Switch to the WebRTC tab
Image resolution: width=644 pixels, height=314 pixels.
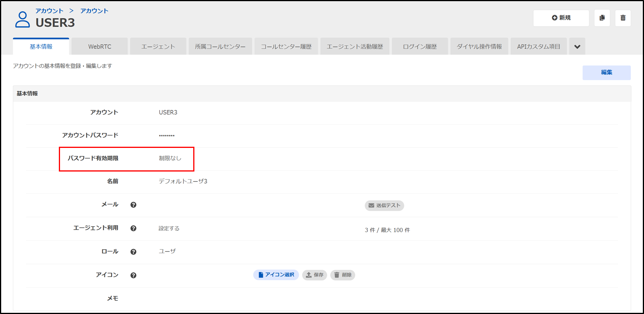100,47
